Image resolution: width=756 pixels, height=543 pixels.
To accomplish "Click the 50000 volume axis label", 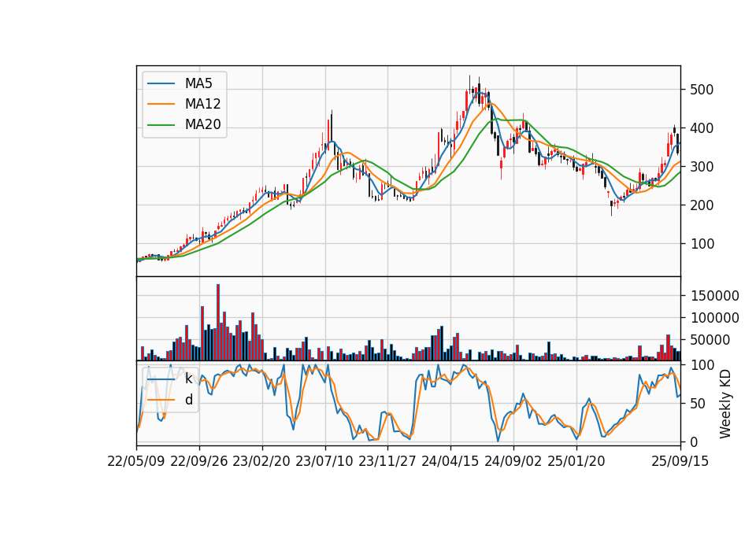I will [x=710, y=340].
